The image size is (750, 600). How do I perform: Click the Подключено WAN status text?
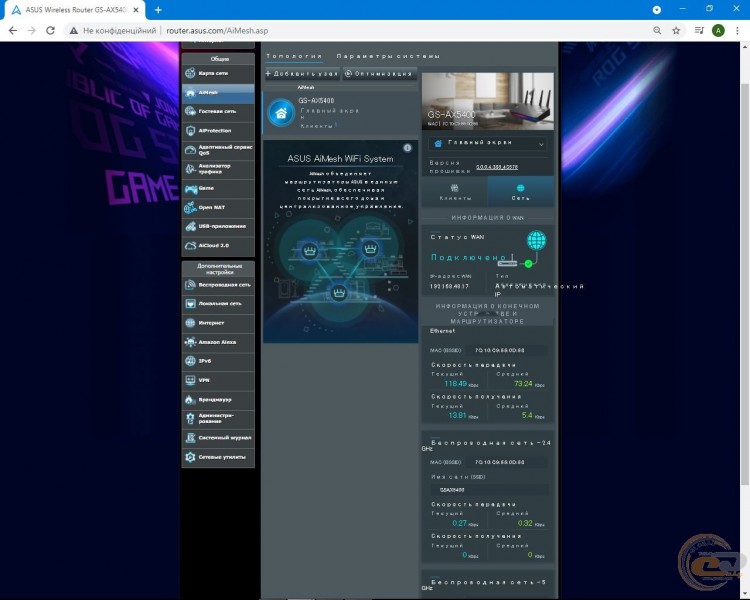click(x=468, y=257)
